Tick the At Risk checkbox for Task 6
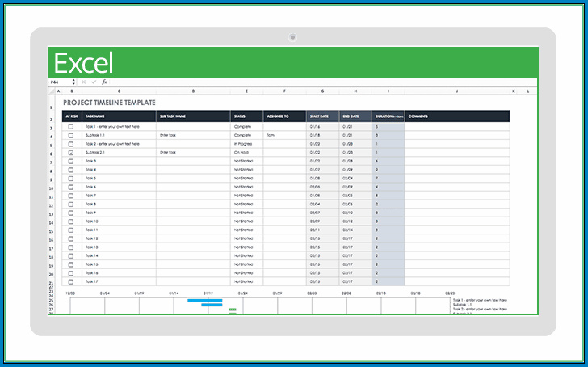Screen dimensions: 588x367 (71, 188)
